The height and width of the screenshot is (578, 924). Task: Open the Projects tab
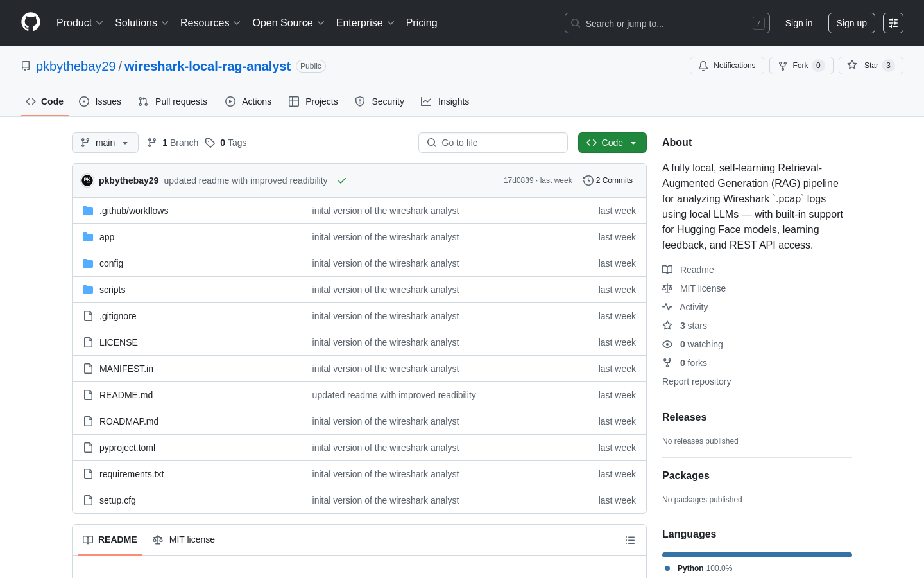click(x=313, y=101)
